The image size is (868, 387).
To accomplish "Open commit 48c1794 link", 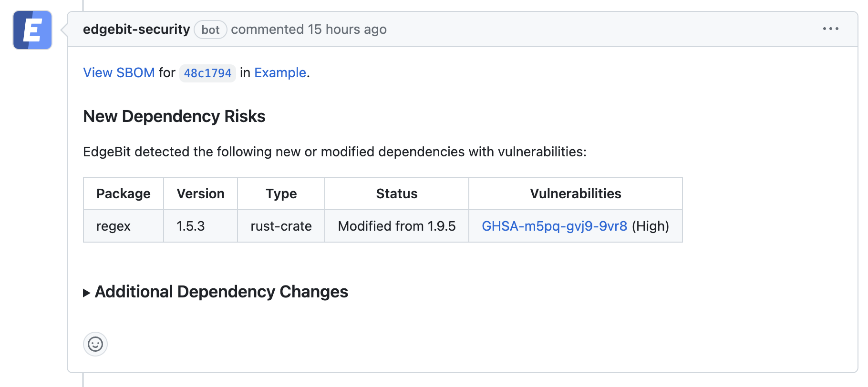I will click(x=207, y=73).
